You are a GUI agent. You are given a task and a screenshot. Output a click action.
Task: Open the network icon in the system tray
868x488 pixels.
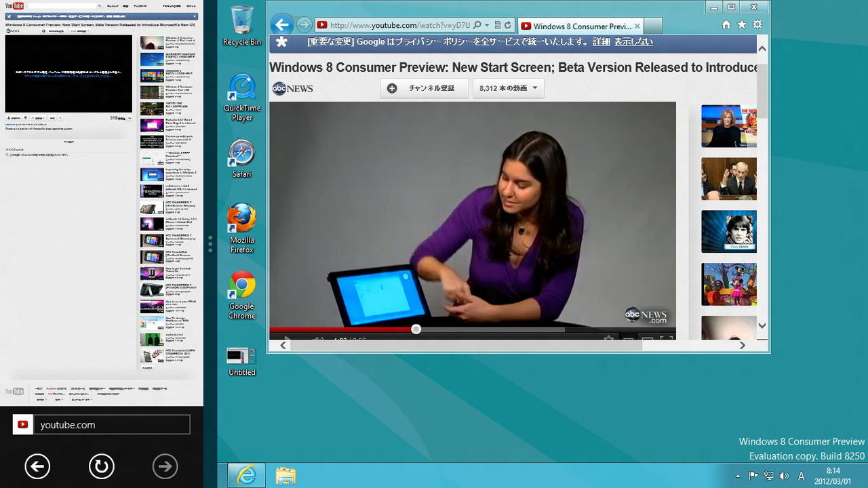(x=768, y=476)
